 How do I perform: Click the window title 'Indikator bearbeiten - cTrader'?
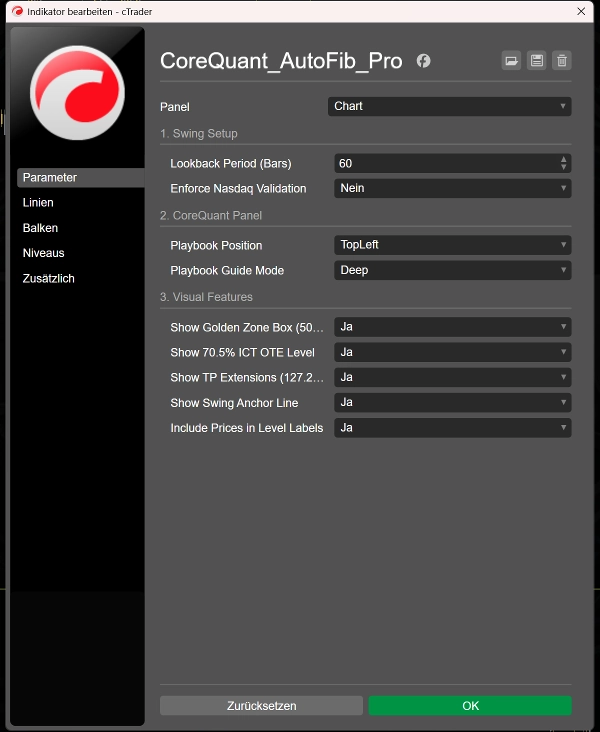(90, 12)
